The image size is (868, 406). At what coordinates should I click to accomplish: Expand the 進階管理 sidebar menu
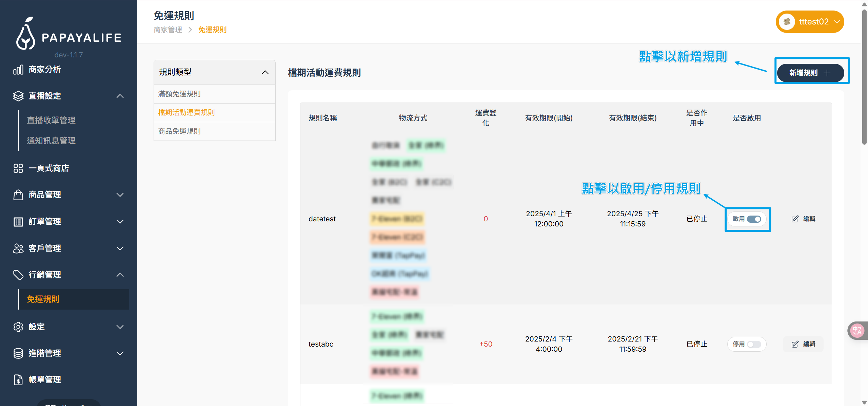click(120, 353)
